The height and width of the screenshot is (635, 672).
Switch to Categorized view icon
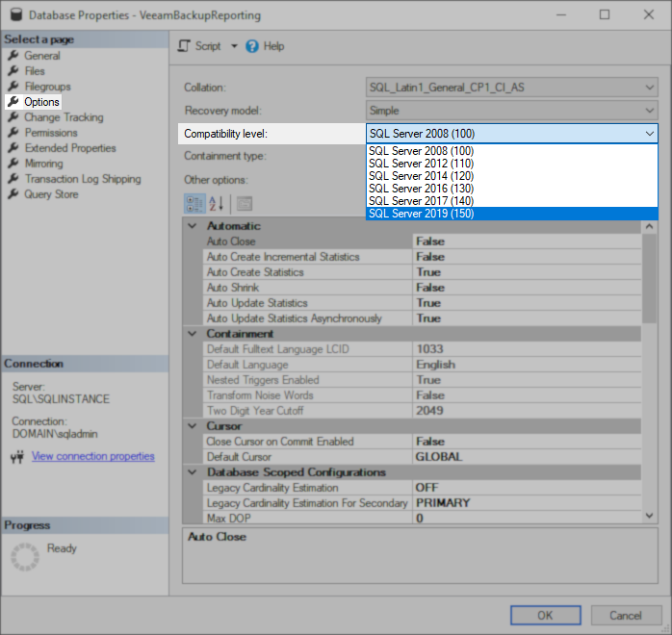pos(194,203)
